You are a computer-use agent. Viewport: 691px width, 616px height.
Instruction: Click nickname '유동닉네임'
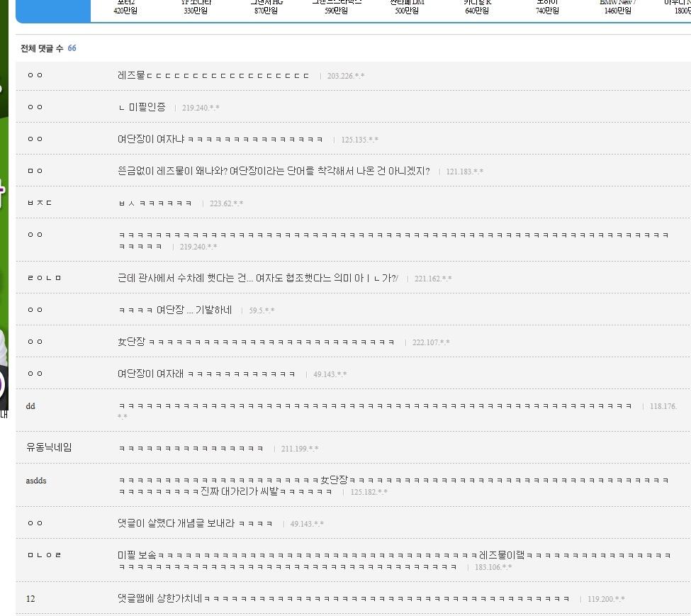tap(49, 447)
